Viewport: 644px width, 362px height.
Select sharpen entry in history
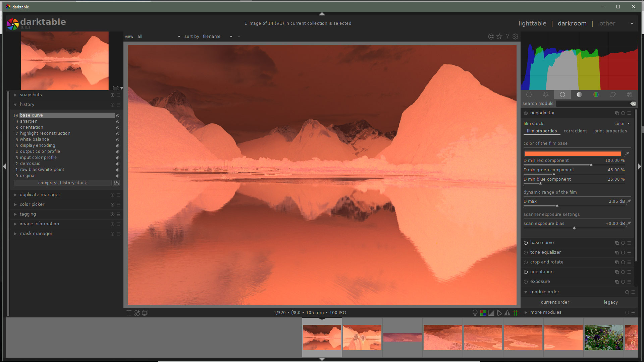[29, 121]
